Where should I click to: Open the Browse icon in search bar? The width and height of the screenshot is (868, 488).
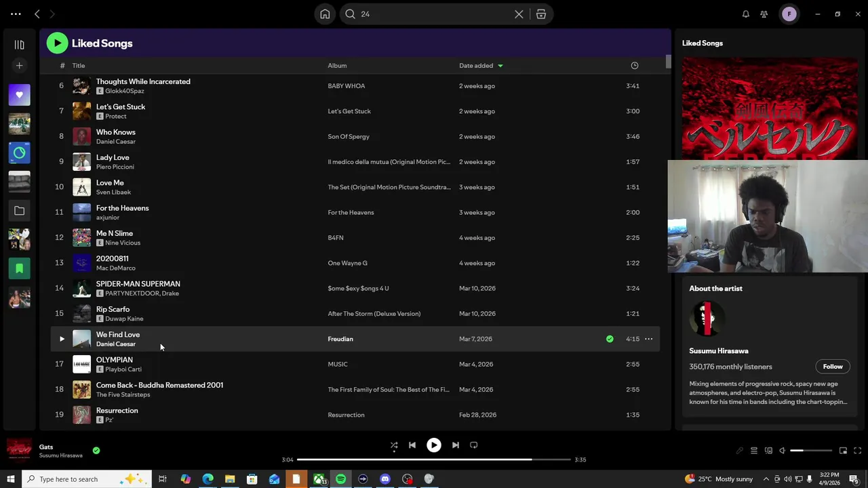[x=541, y=14]
